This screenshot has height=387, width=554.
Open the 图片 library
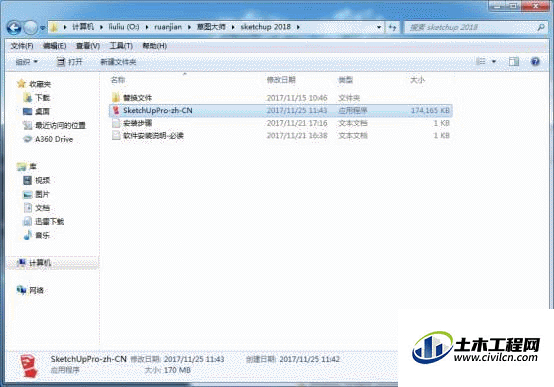tap(42, 194)
